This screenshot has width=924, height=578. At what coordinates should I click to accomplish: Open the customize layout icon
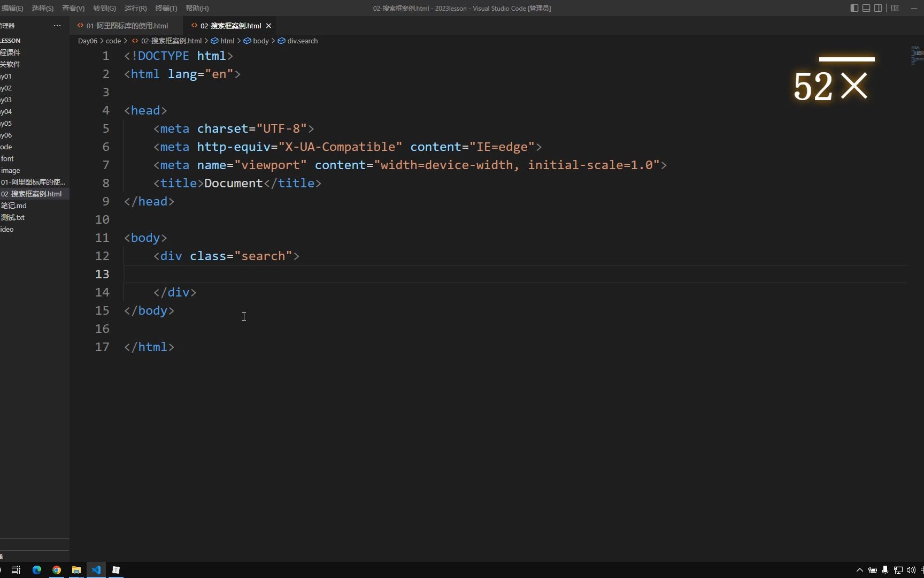[895, 8]
